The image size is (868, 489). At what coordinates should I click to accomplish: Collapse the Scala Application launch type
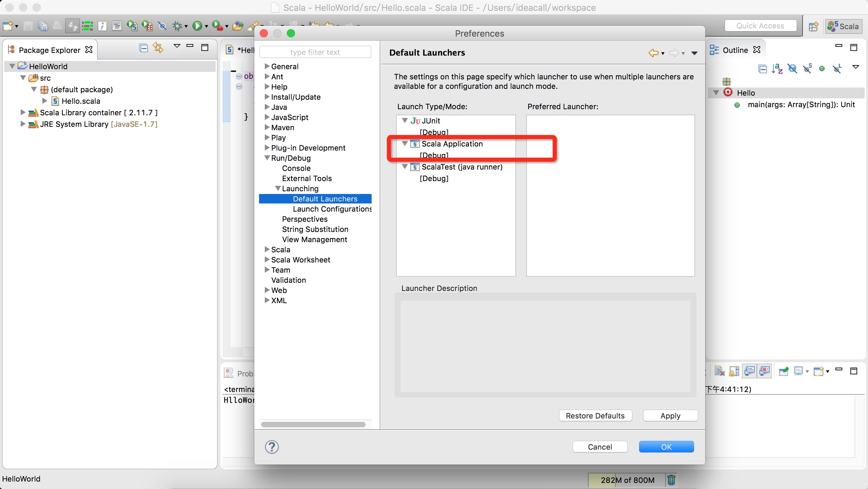click(405, 143)
